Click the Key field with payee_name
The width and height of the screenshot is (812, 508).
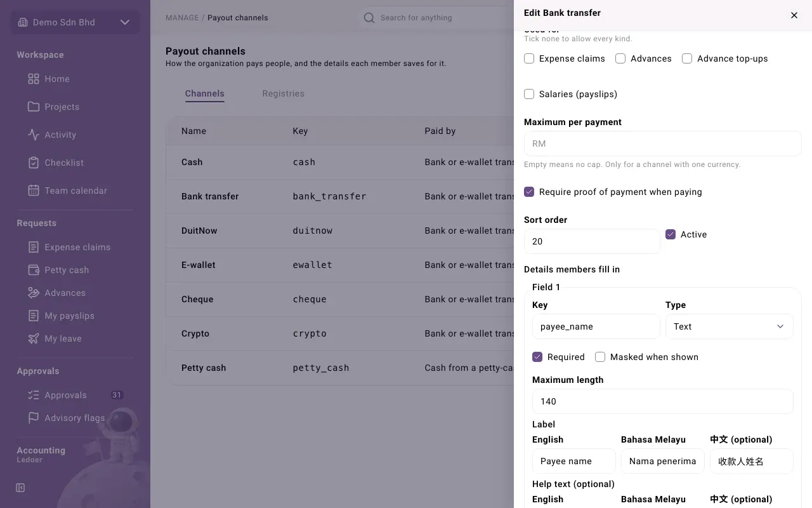596,326
